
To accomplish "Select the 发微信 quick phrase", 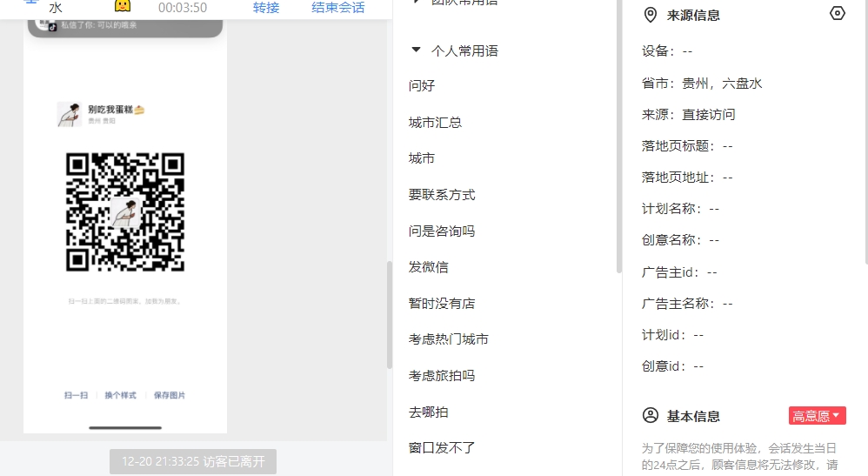I will [x=429, y=267].
